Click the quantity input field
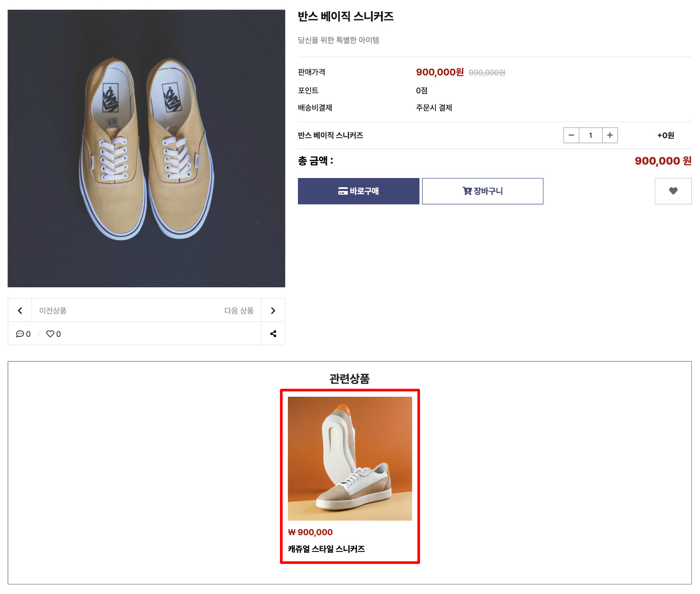The width and height of the screenshot is (700, 594). click(591, 135)
